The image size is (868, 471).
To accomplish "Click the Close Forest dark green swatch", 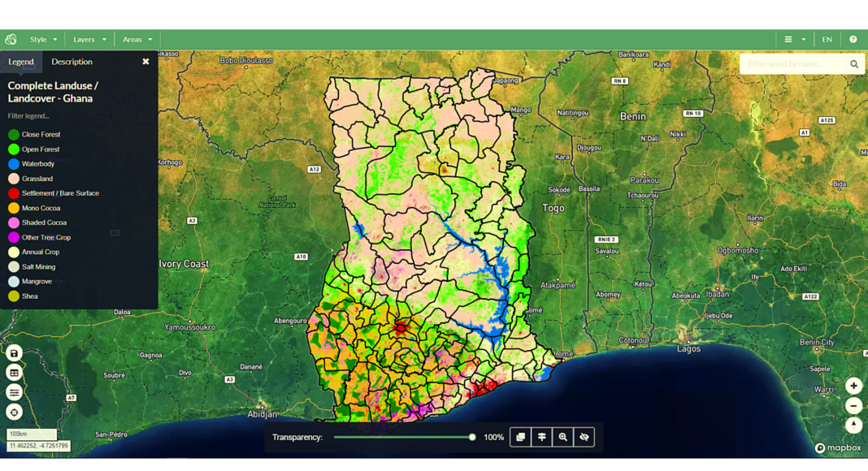I will pyautogui.click(x=14, y=134).
